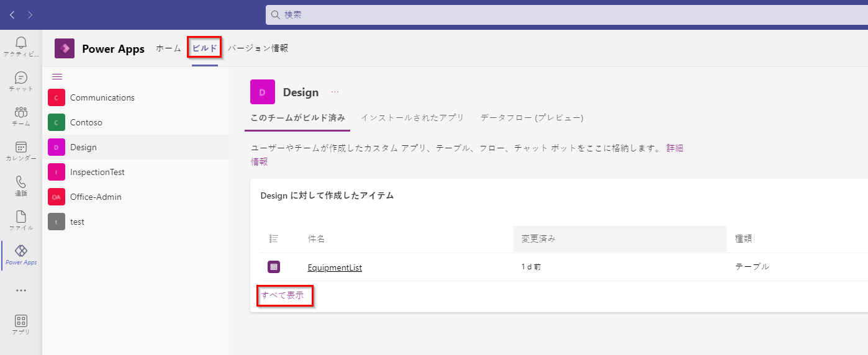Open このチームがビルド済み tab

(297, 118)
